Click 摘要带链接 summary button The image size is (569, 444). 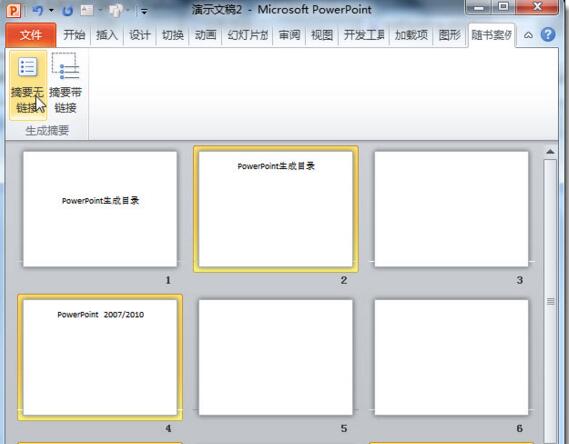tap(65, 85)
